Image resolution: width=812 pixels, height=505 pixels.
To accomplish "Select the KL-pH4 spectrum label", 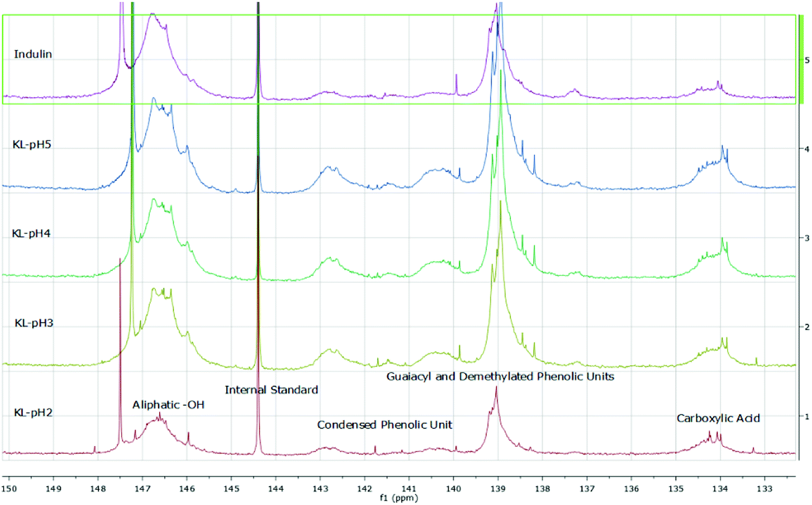I will tap(30, 233).
